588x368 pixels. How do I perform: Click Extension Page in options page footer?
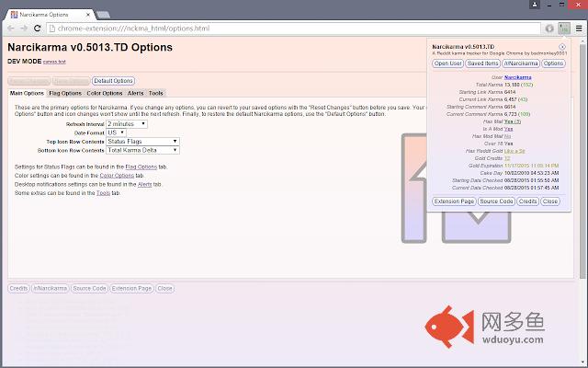131,288
